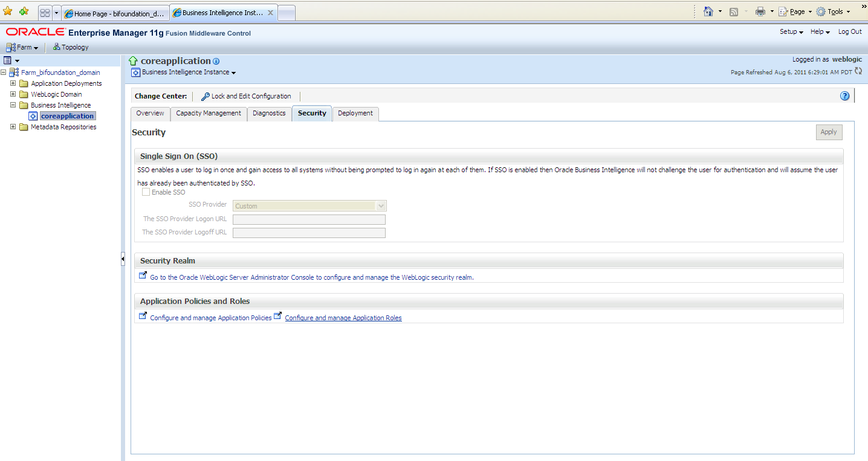The height and width of the screenshot is (461, 868).
Task: Open the blue help question mark icon
Action: (x=845, y=96)
